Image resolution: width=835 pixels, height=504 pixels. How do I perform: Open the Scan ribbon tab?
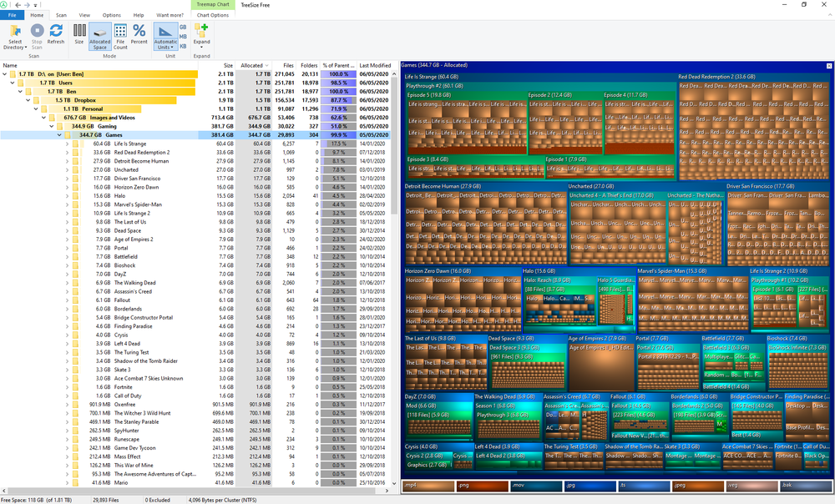pyautogui.click(x=61, y=15)
